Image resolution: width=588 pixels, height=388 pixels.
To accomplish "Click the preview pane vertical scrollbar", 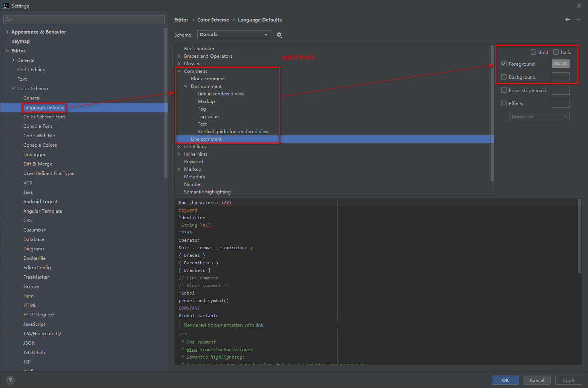I will (x=580, y=236).
